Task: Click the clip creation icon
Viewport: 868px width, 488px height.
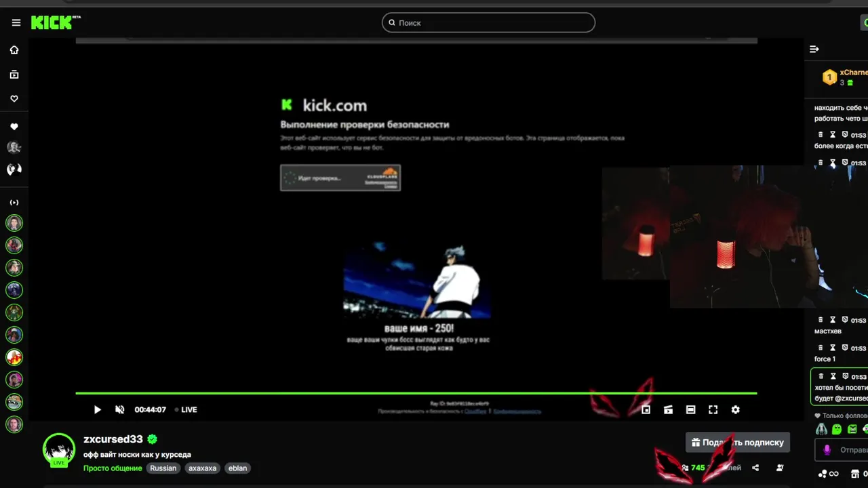Action: coord(668,409)
